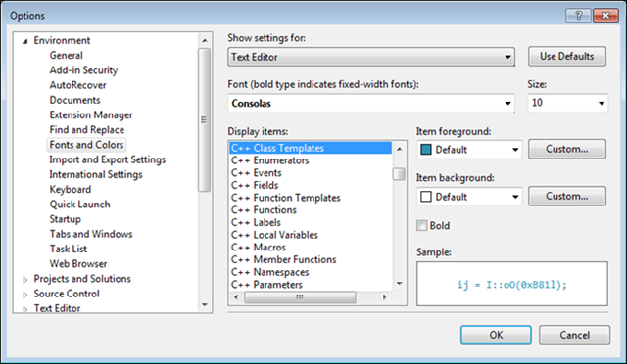Click the help question mark button
Image resolution: width=627 pixels, height=364 pixels.
(x=578, y=16)
